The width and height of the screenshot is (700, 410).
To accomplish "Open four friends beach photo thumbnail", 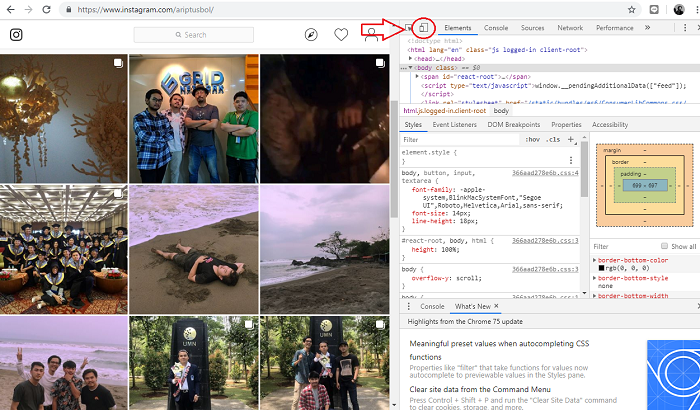I will coord(63,363).
